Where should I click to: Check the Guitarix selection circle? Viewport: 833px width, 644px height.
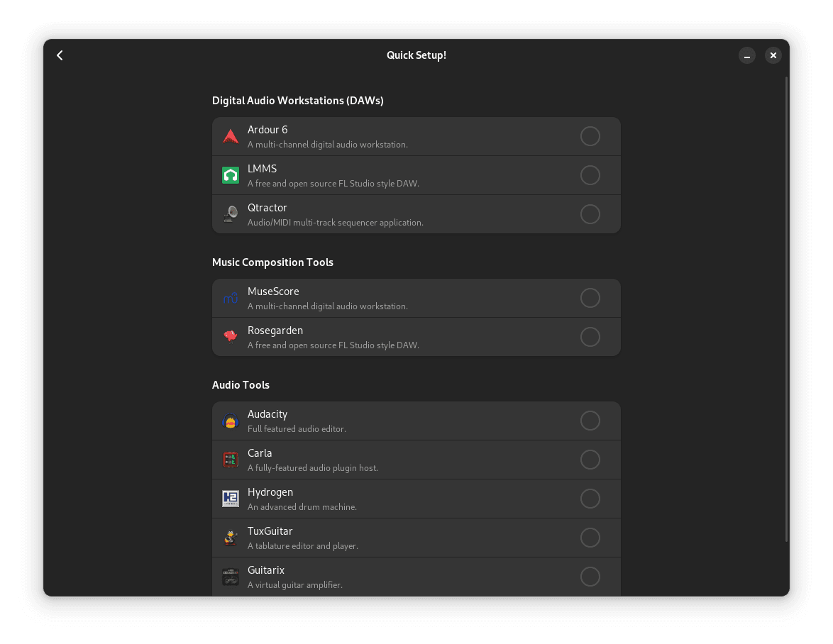[590, 577]
